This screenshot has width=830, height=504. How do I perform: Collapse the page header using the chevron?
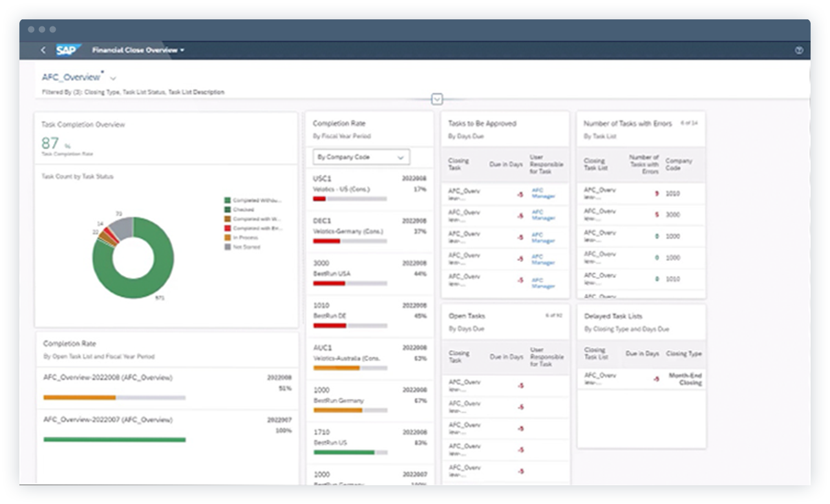437,99
